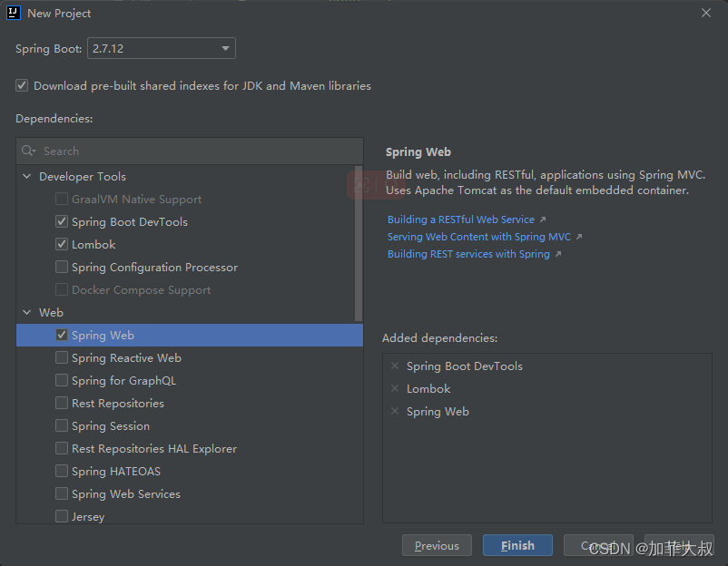Viewport: 728px width, 566px height.
Task: Enable Spring Configuration Processor checkbox
Action: pyautogui.click(x=62, y=267)
